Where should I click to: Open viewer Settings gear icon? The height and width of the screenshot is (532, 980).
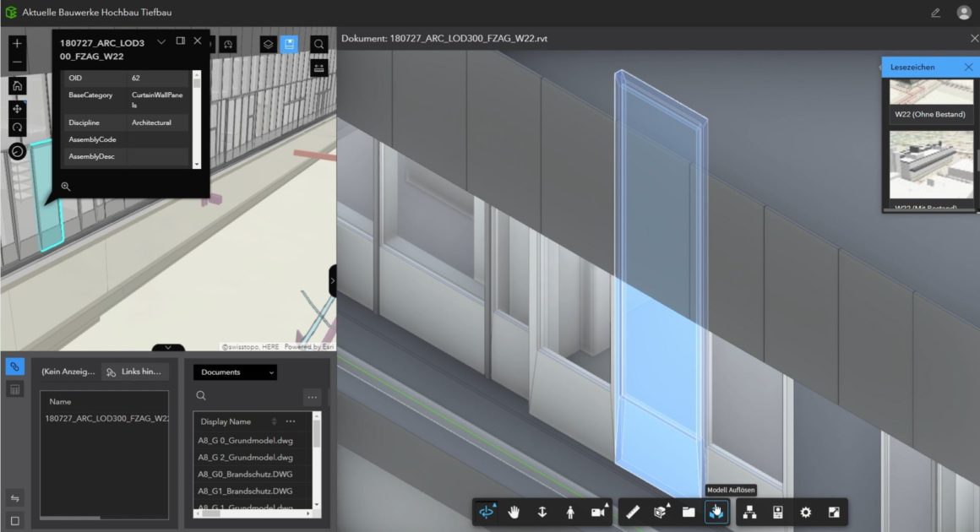click(x=805, y=512)
